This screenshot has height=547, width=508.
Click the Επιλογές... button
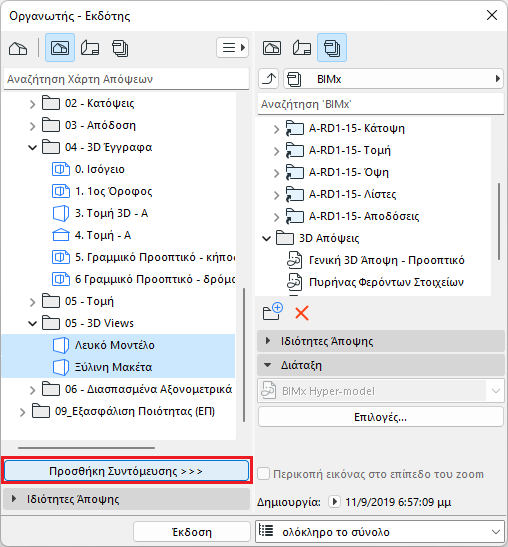point(381,417)
